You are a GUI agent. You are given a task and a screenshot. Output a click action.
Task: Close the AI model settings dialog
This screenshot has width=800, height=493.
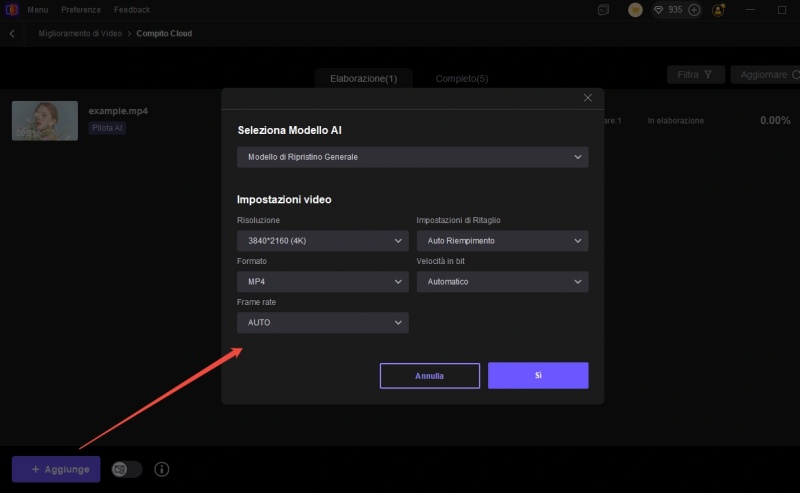pyautogui.click(x=588, y=98)
